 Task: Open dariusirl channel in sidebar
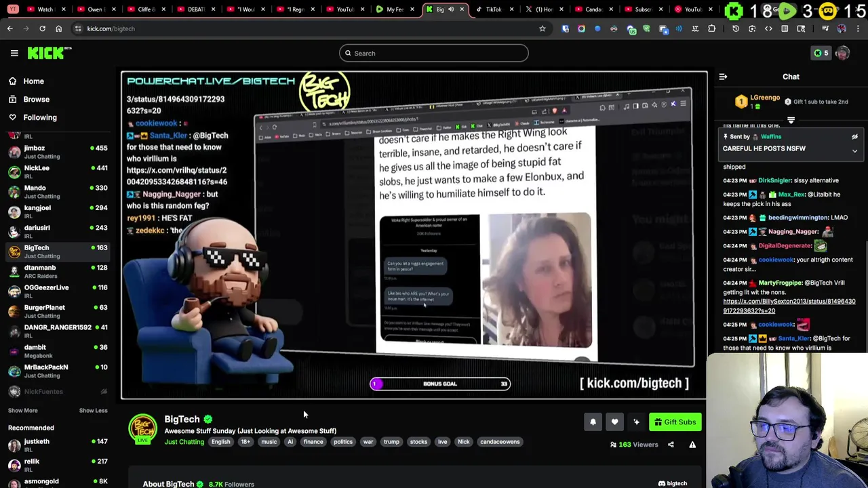coord(57,232)
